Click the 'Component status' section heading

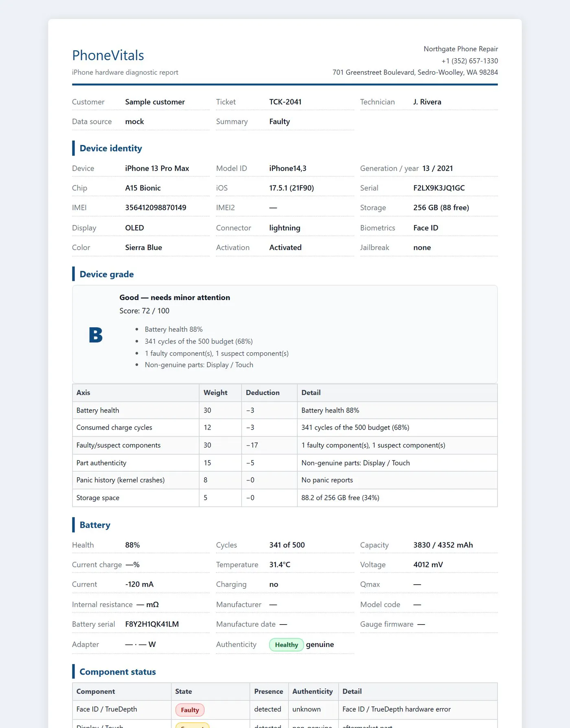(118, 672)
